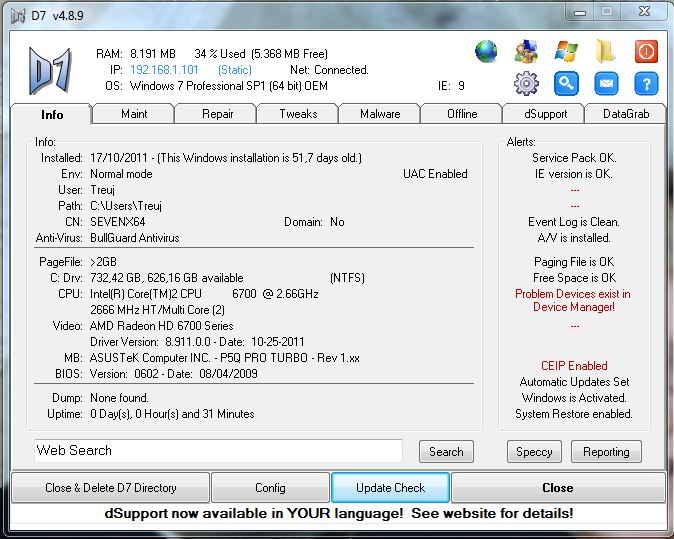Click the (Static) IP link
This screenshot has width=674, height=539.
pyautogui.click(x=235, y=70)
